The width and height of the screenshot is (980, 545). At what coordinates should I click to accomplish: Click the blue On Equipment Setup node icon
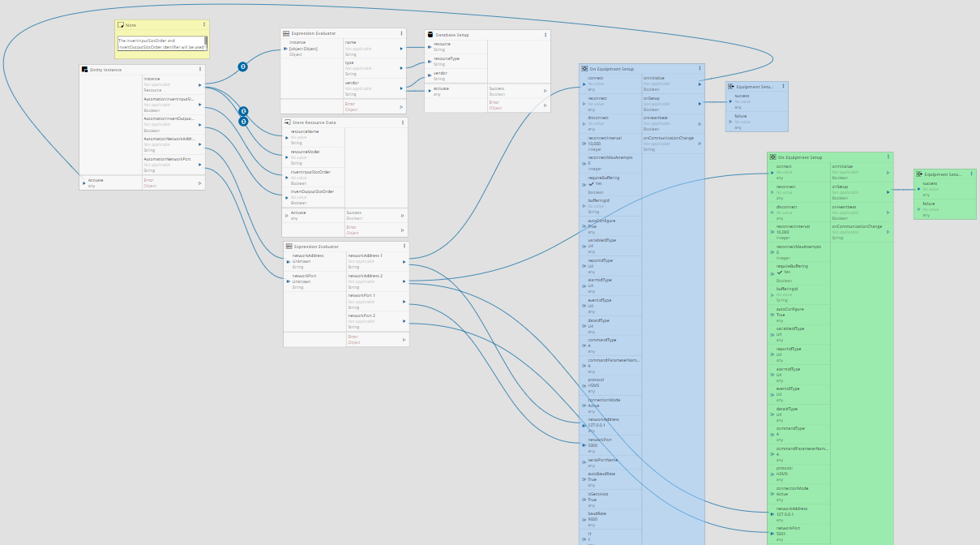(x=584, y=69)
